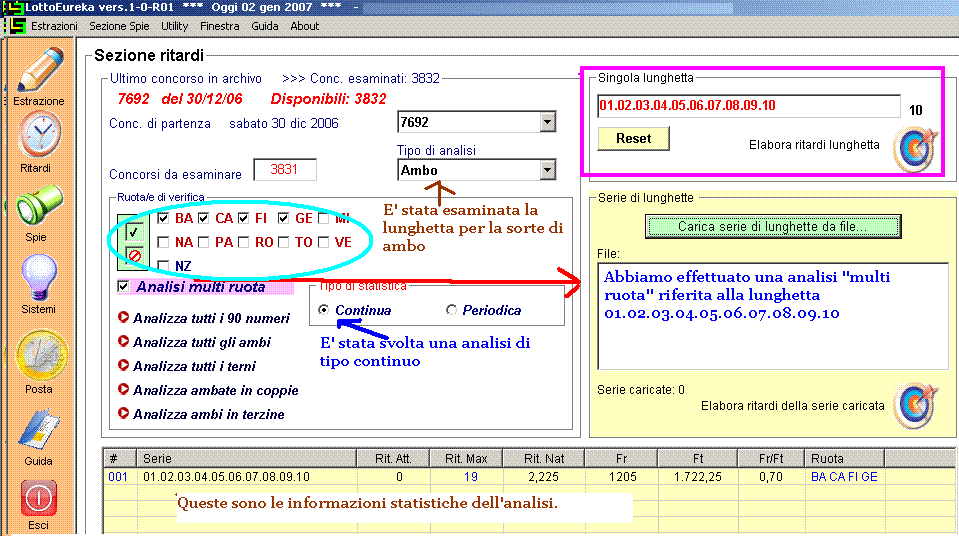The height and width of the screenshot is (536, 959).
Task: Click the Fr value 1205
Action: [623, 477]
